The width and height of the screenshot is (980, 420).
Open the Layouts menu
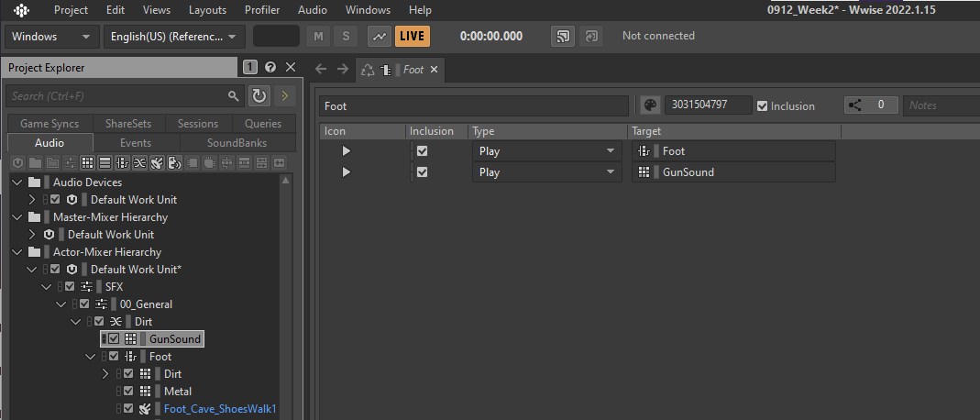pos(207,10)
